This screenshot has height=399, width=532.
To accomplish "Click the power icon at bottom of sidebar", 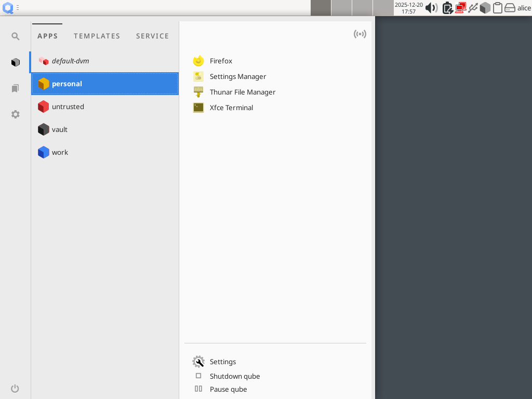I will (x=15, y=388).
